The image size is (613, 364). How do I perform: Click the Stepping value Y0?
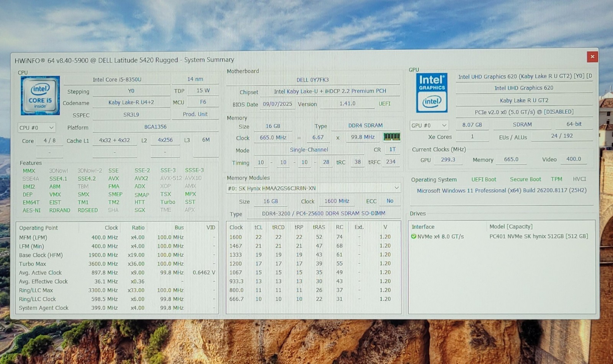[x=131, y=91]
